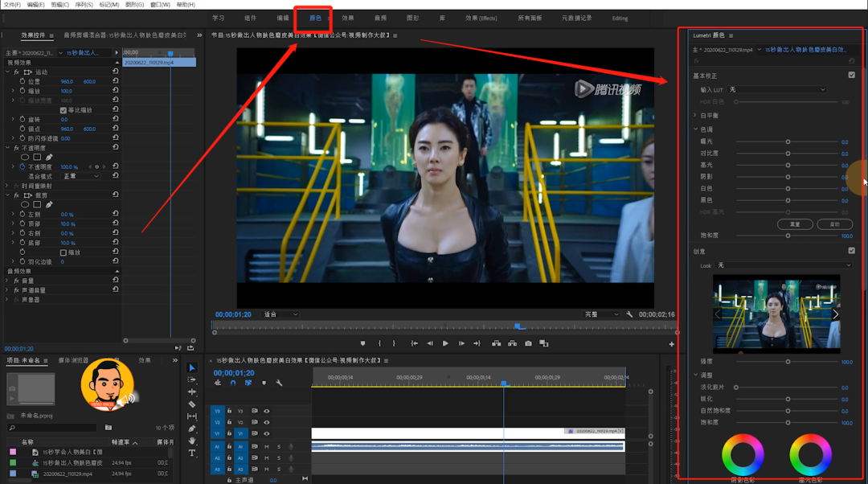Select the Type tool

point(192,453)
